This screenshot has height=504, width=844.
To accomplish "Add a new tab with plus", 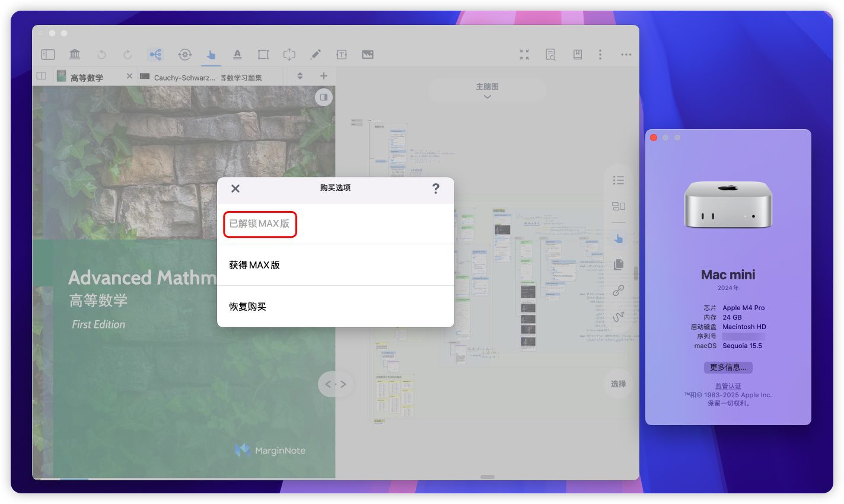I will (324, 76).
